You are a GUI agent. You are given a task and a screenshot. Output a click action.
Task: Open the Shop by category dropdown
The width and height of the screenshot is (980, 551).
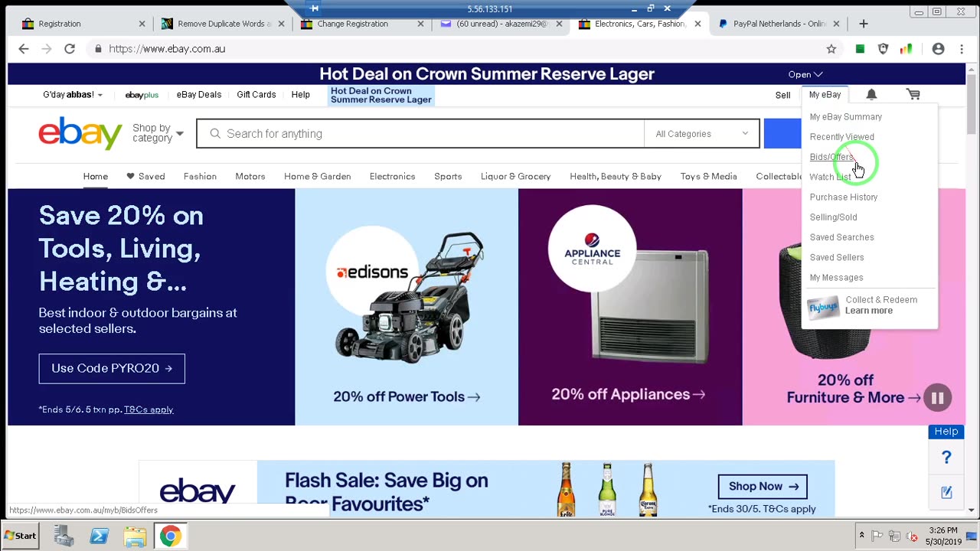158,133
